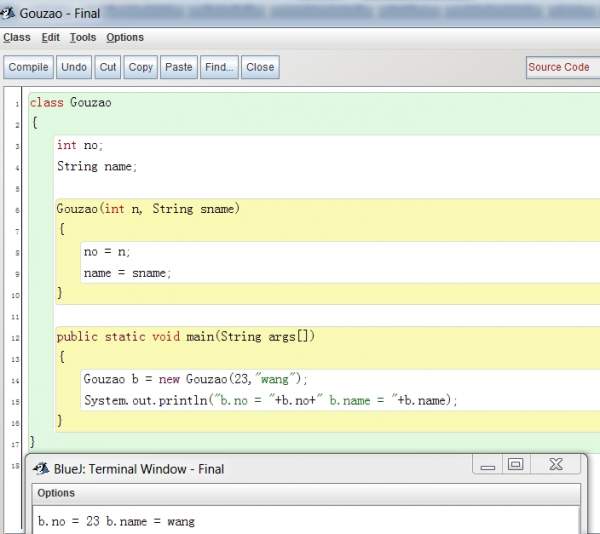Open the Edit menu
Image resolution: width=600 pixels, height=534 pixels.
click(51, 38)
